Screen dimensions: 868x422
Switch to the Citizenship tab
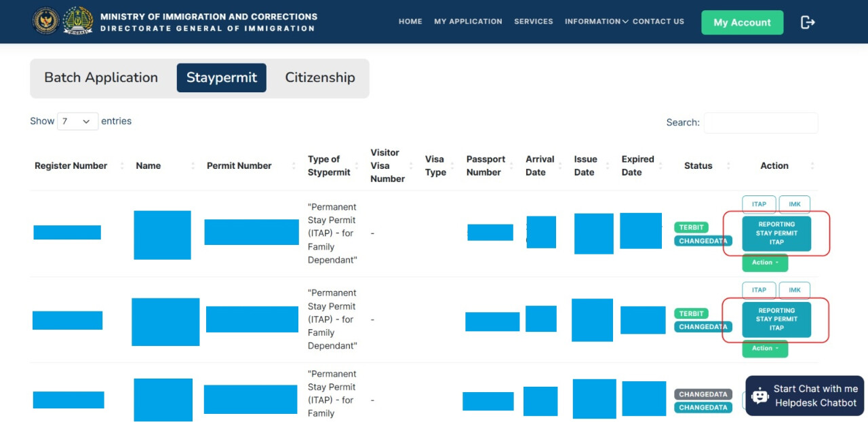click(320, 78)
